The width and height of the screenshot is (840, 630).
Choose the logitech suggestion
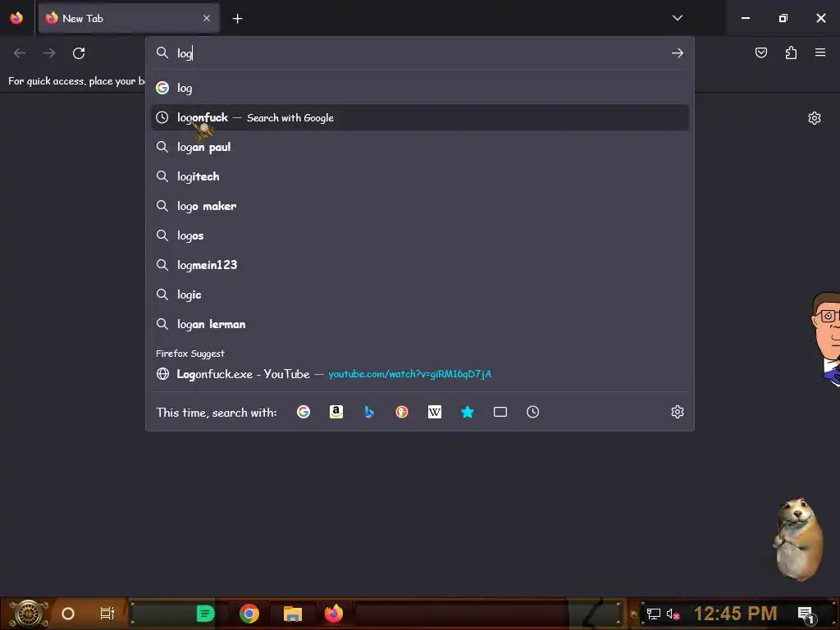pyautogui.click(x=420, y=176)
